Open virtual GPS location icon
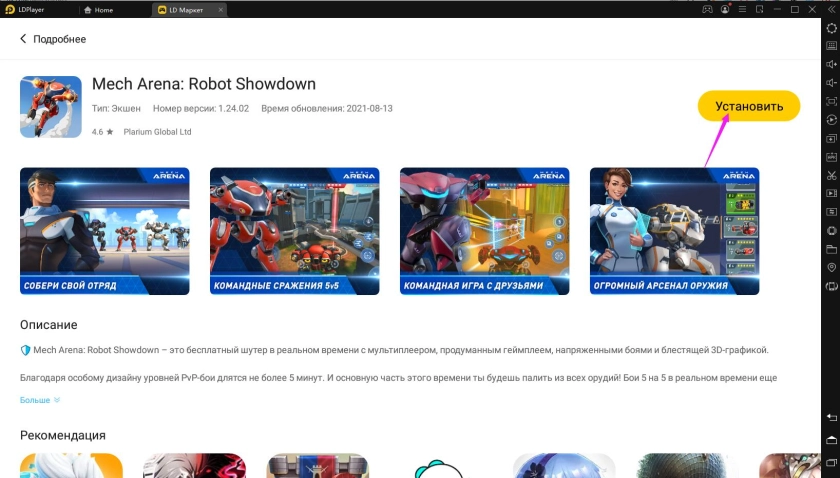Screen dimensions: 840x478 [x=831, y=267]
